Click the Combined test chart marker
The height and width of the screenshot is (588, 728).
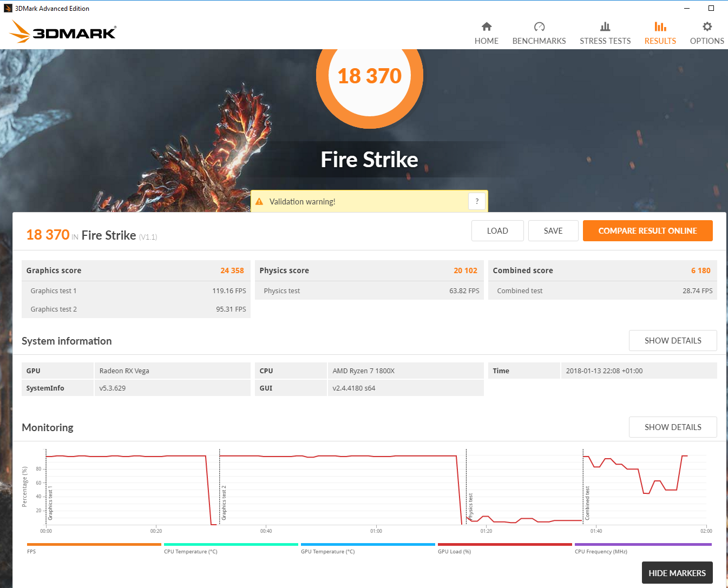tap(587, 503)
